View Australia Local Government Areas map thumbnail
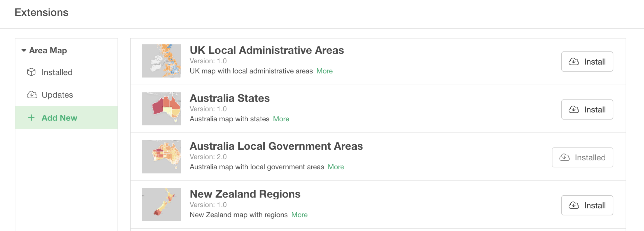The height and width of the screenshot is (231, 644). 161,157
